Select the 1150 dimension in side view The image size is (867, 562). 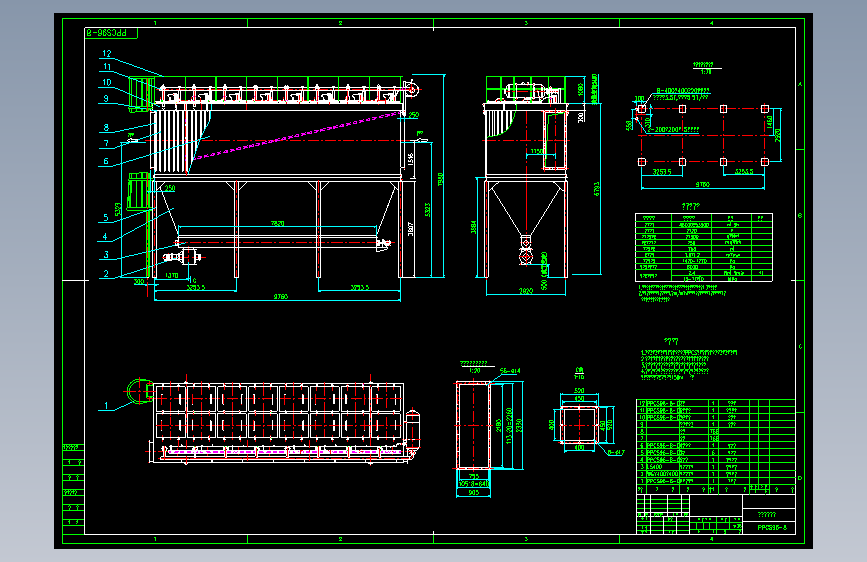pos(536,152)
